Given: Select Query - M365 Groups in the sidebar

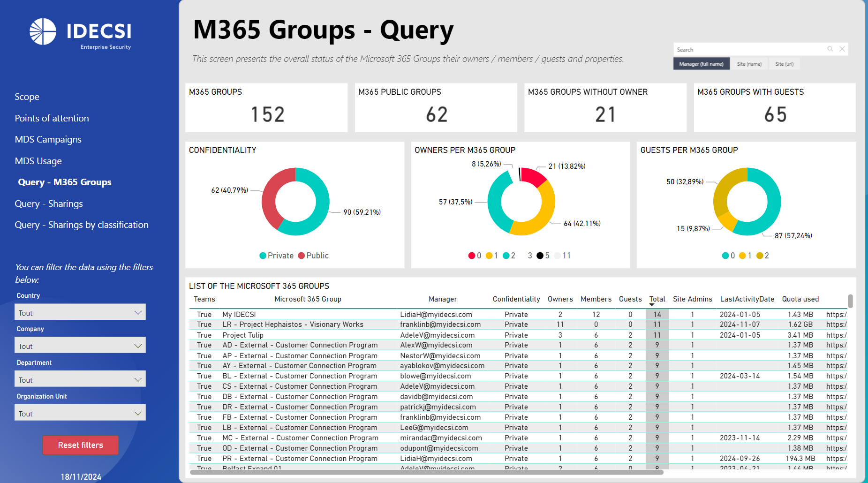Looking at the screenshot, I should [x=65, y=182].
